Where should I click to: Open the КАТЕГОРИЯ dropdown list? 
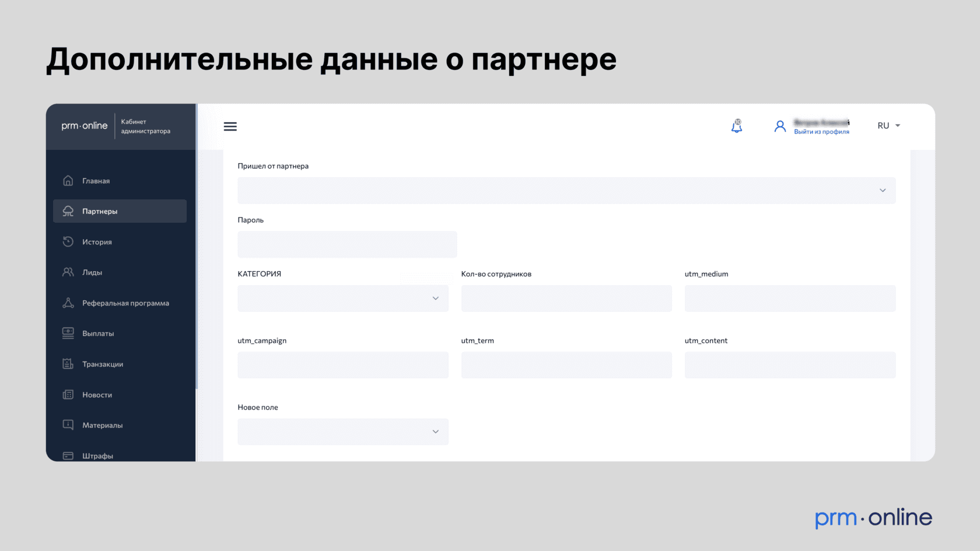(343, 299)
